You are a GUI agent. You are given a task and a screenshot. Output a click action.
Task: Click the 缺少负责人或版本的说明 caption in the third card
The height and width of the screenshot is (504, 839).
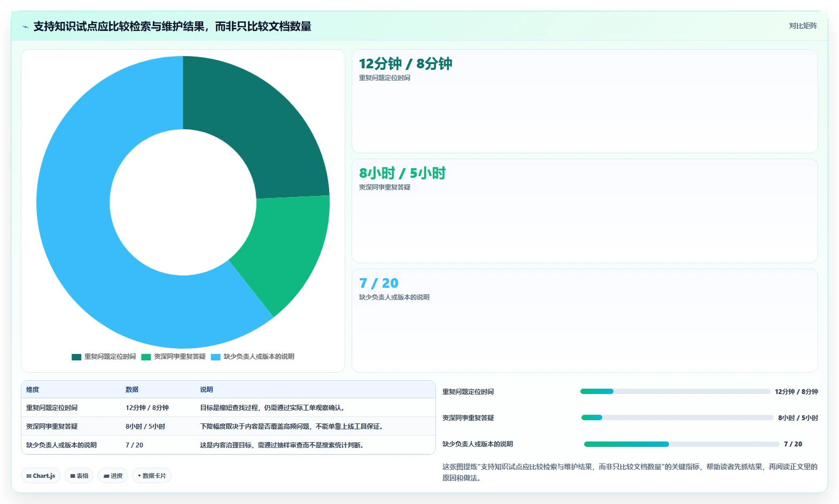click(394, 297)
